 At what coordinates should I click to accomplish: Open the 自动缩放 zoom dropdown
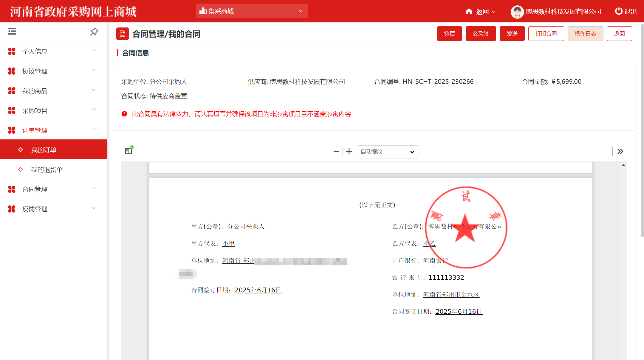pos(388,152)
